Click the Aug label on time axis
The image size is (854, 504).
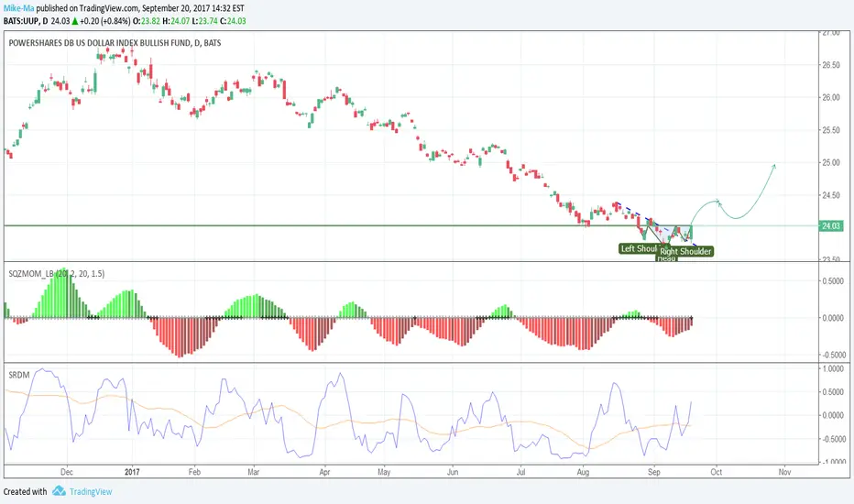[584, 472]
